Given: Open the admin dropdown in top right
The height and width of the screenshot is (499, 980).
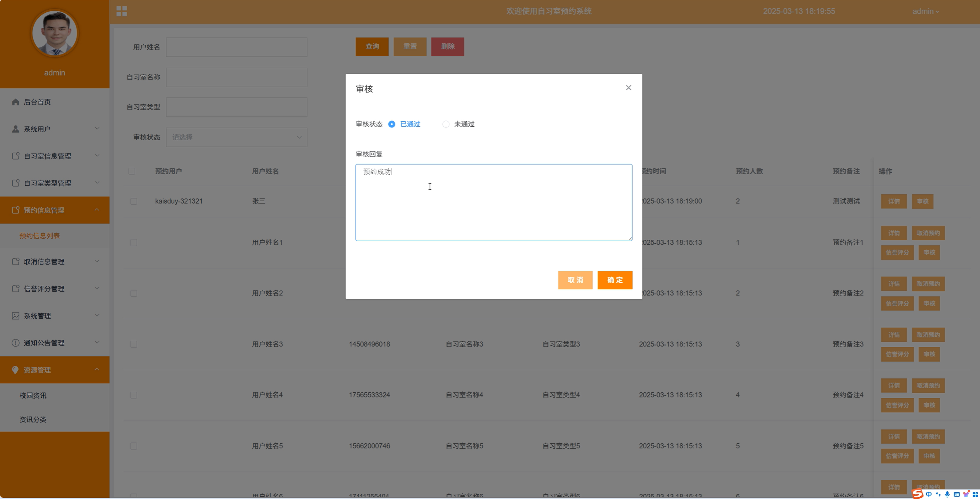Looking at the screenshot, I should point(925,12).
